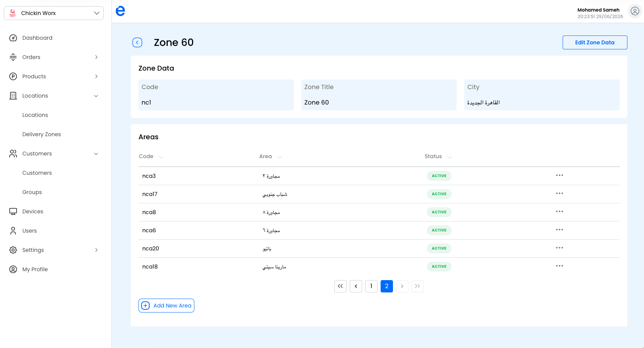Click ACTIVE status badge for nca3

coord(439,176)
